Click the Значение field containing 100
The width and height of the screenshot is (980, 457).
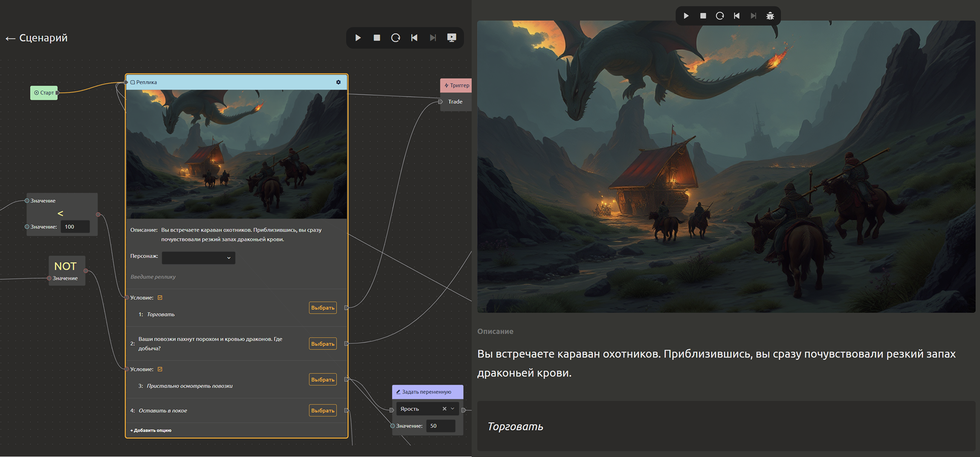pyautogui.click(x=75, y=227)
